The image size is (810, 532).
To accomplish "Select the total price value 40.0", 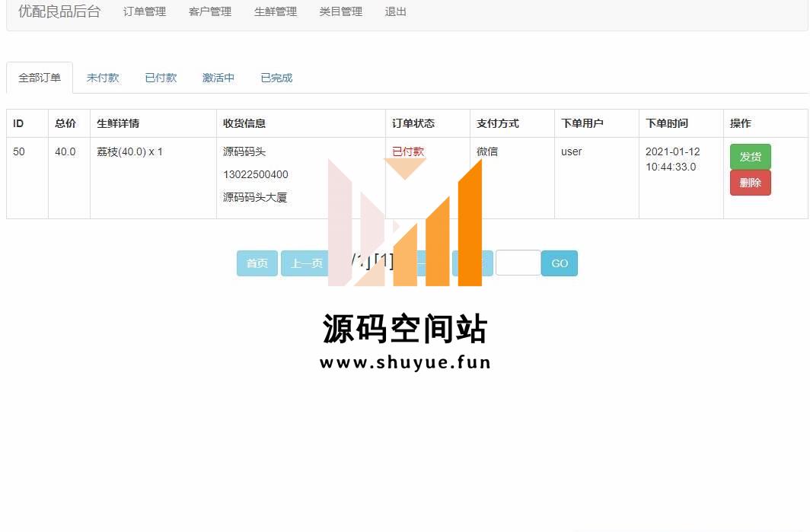I will coord(65,152).
